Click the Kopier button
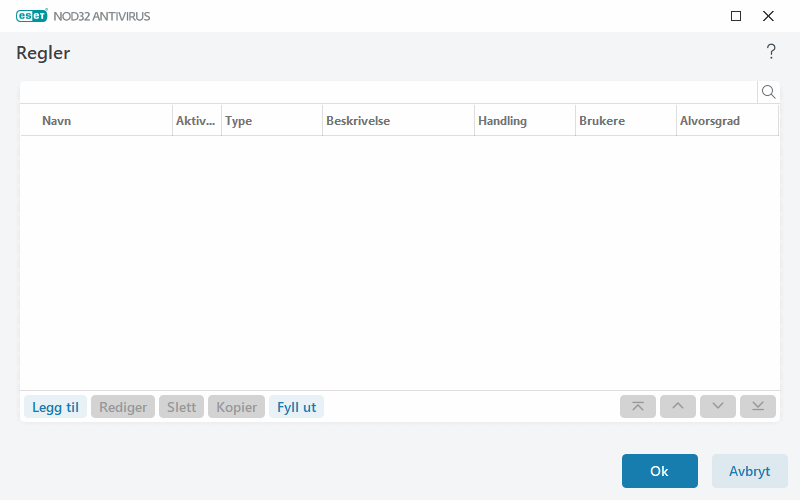Image resolution: width=800 pixels, height=500 pixels. coord(236,407)
